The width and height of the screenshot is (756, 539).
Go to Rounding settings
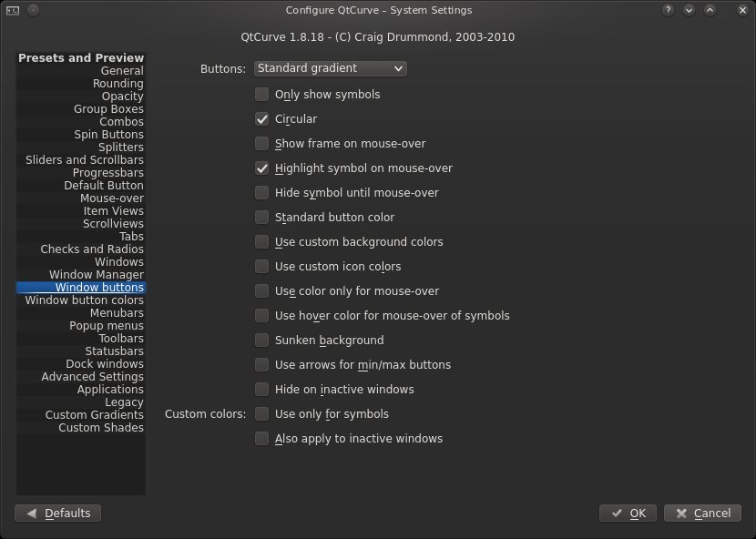[x=81, y=84]
